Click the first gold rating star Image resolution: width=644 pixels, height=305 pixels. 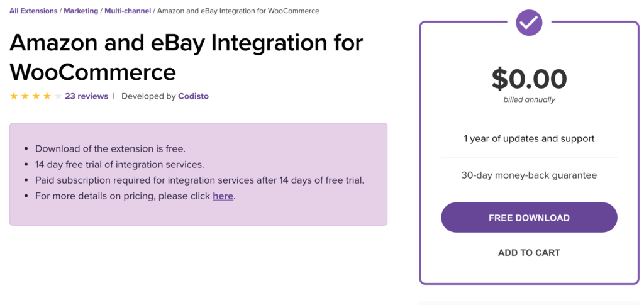tap(14, 96)
